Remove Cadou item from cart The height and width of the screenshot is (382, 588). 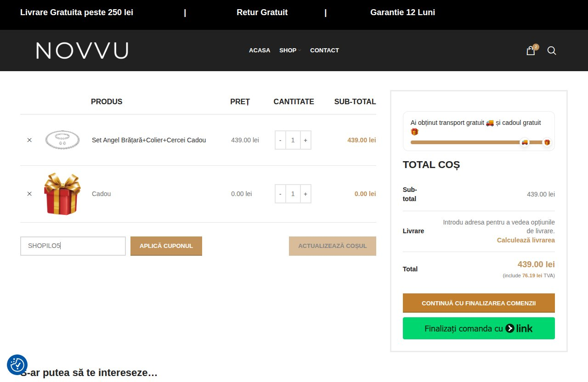coord(29,194)
